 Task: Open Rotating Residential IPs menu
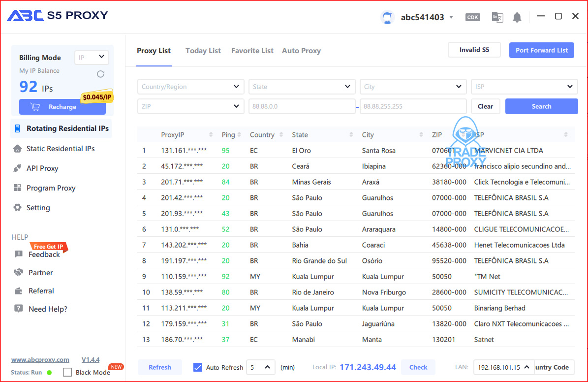pos(61,128)
